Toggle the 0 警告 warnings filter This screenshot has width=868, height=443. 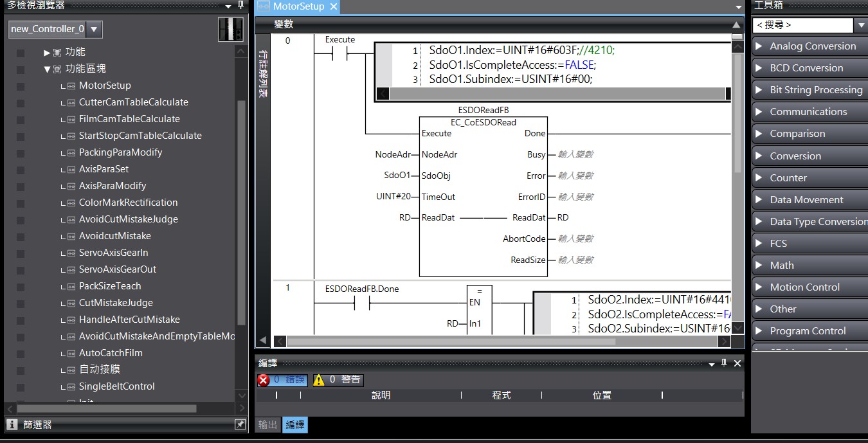point(338,380)
